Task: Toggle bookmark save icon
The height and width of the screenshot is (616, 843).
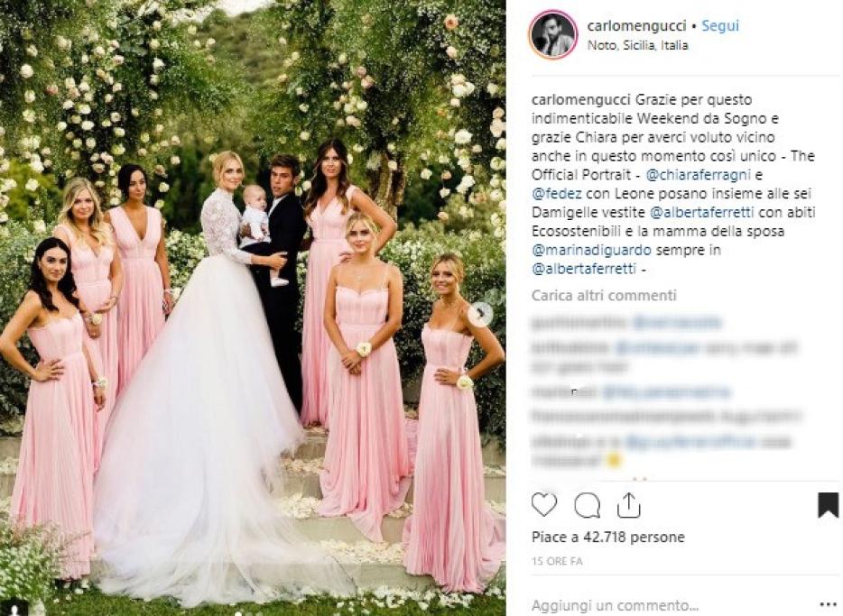Action: coord(828,505)
